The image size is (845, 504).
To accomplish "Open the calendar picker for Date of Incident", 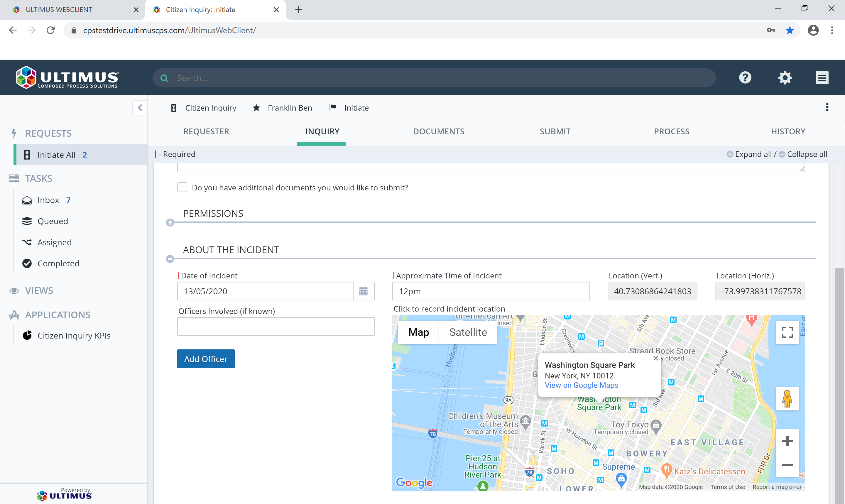I will (x=364, y=291).
